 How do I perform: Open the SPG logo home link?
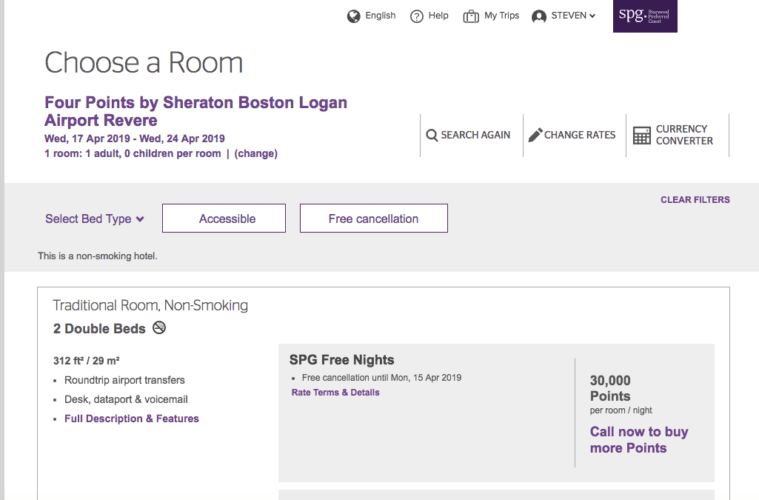point(645,16)
